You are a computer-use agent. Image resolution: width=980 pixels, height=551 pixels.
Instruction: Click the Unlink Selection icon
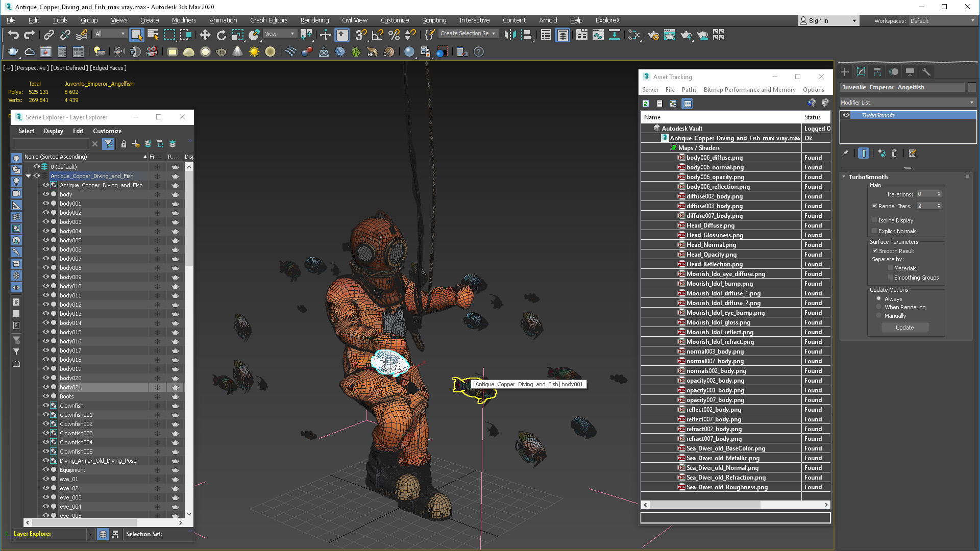(x=65, y=35)
